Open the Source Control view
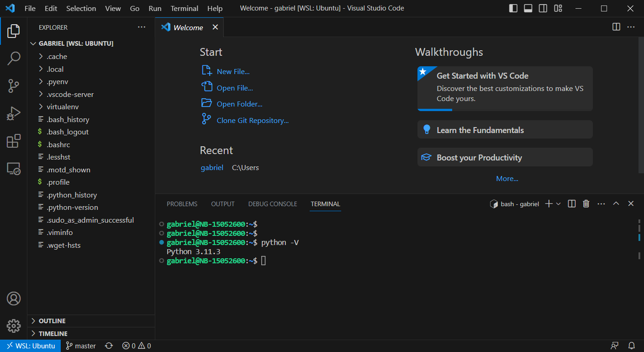644x352 pixels. 14,86
